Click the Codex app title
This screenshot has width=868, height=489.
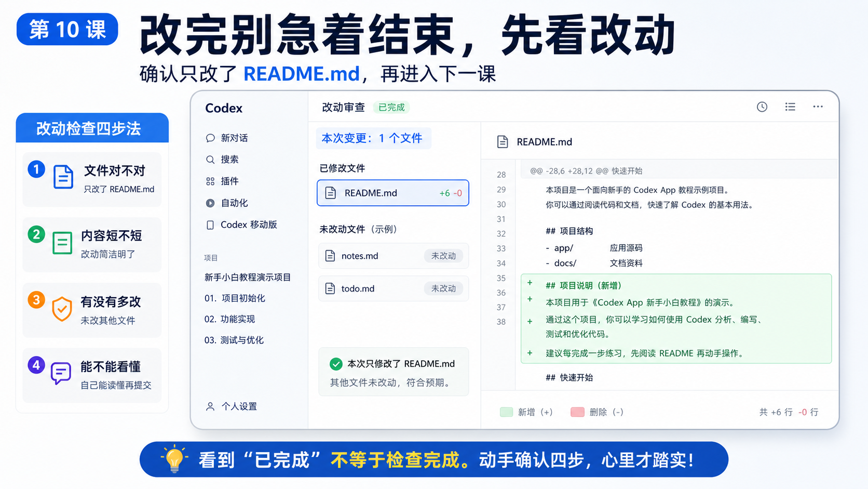pos(224,108)
